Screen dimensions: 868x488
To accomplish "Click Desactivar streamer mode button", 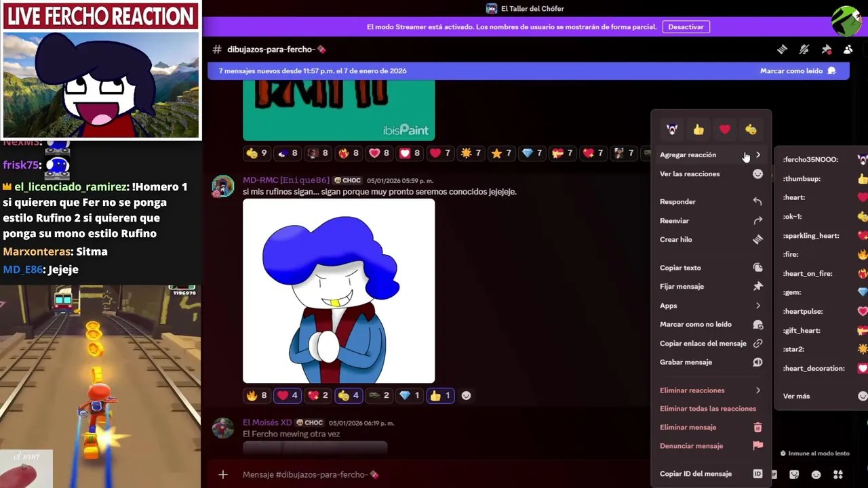I will click(686, 27).
